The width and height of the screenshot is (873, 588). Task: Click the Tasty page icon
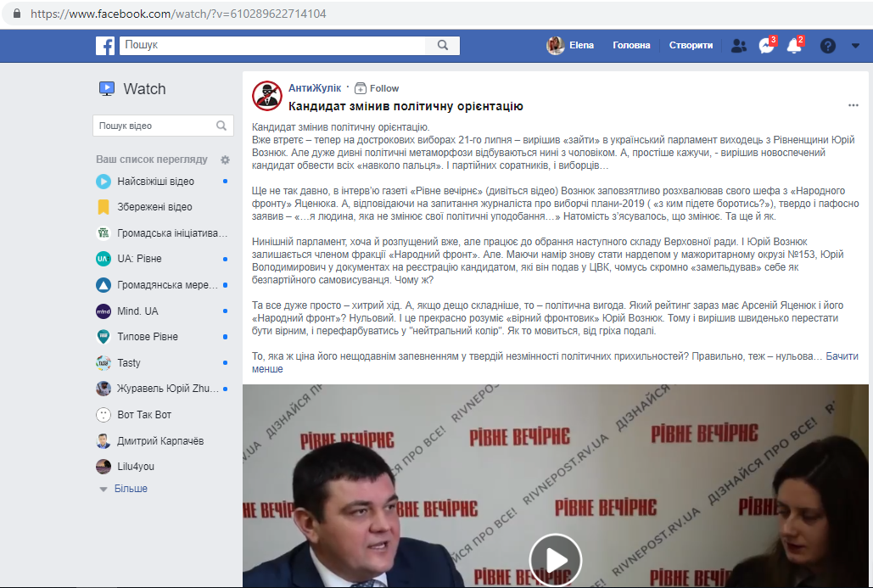pos(104,363)
